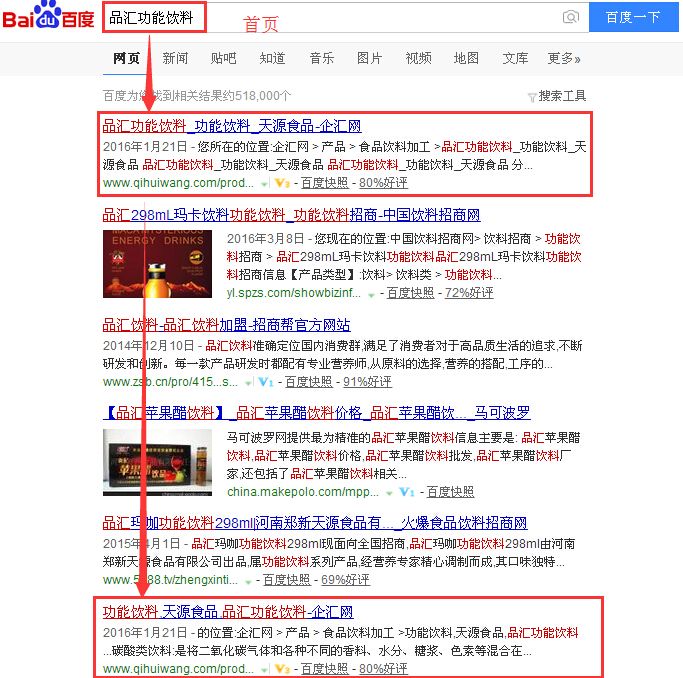Open 百度快照 of yl.spzs.com result
The image size is (683, 678).
pyautogui.click(x=410, y=293)
